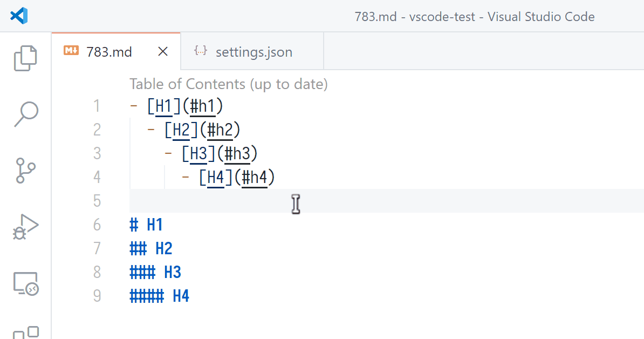644x339 pixels.
Task: Open the Search view
Action: [x=25, y=114]
